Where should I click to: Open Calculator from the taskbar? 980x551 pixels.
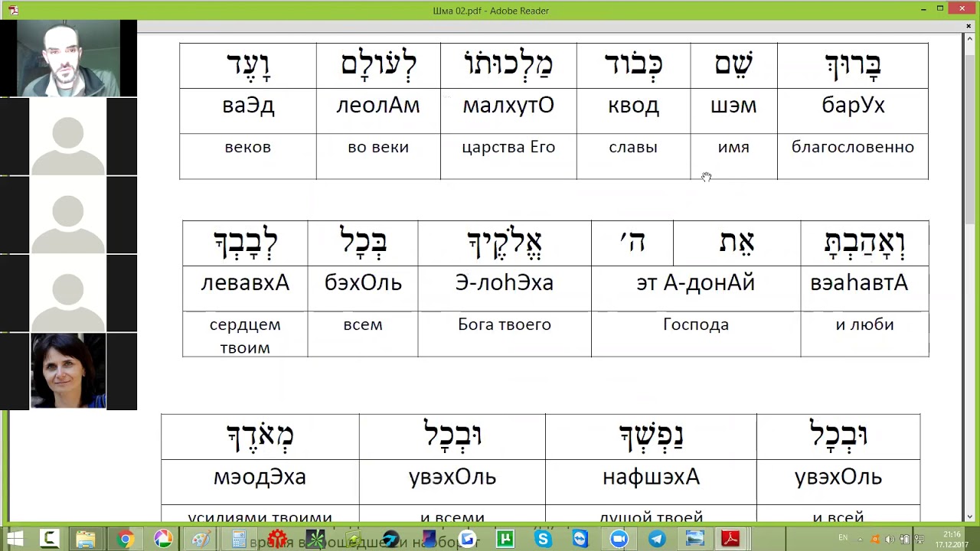pyautogui.click(x=239, y=539)
